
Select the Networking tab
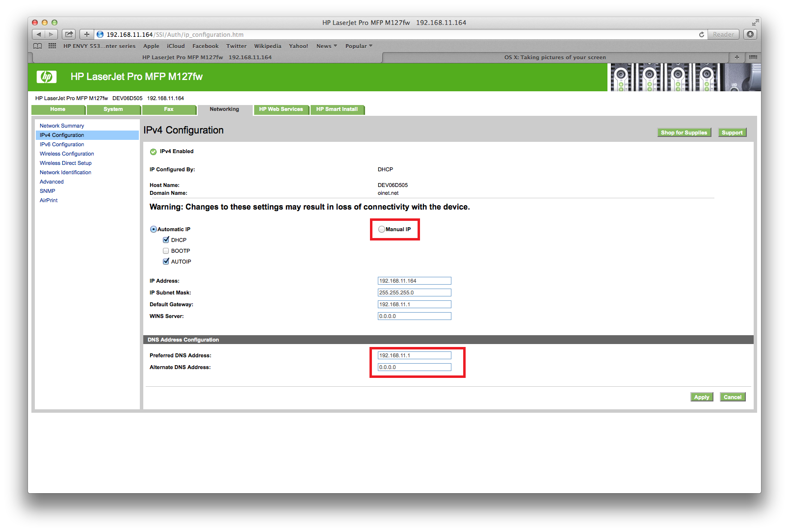224,109
